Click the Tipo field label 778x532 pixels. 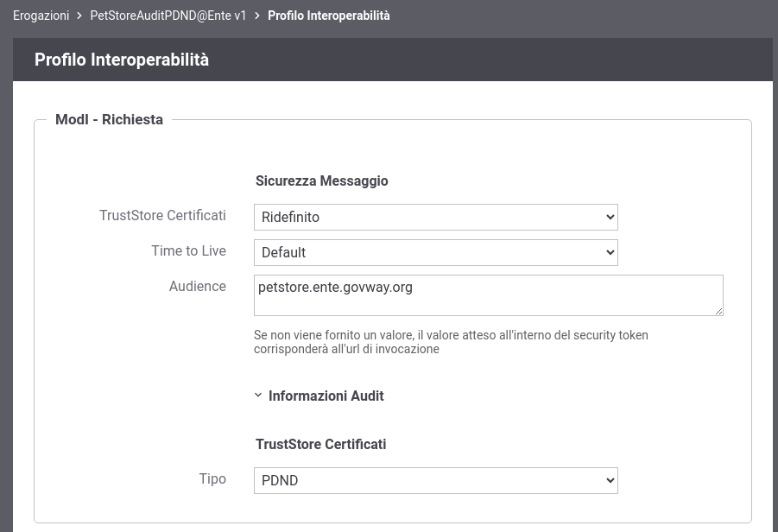212,479
